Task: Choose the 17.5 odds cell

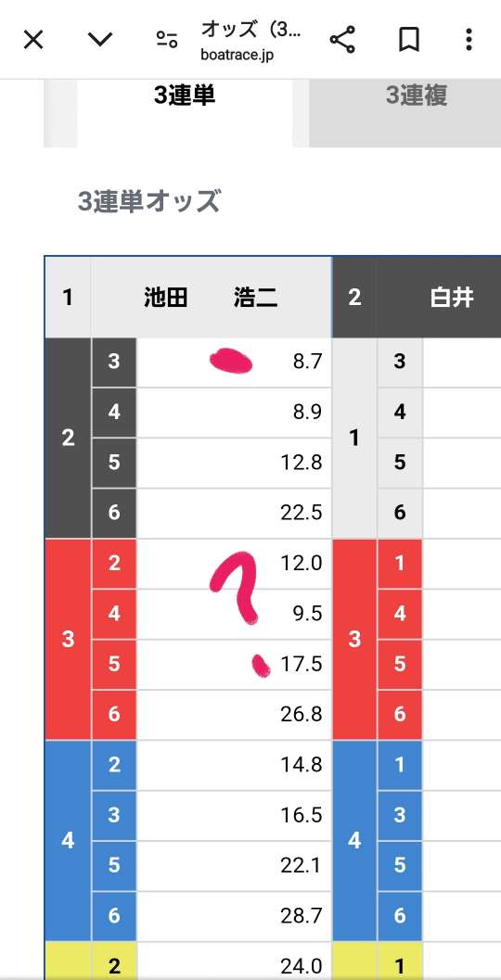Action: click(234, 665)
